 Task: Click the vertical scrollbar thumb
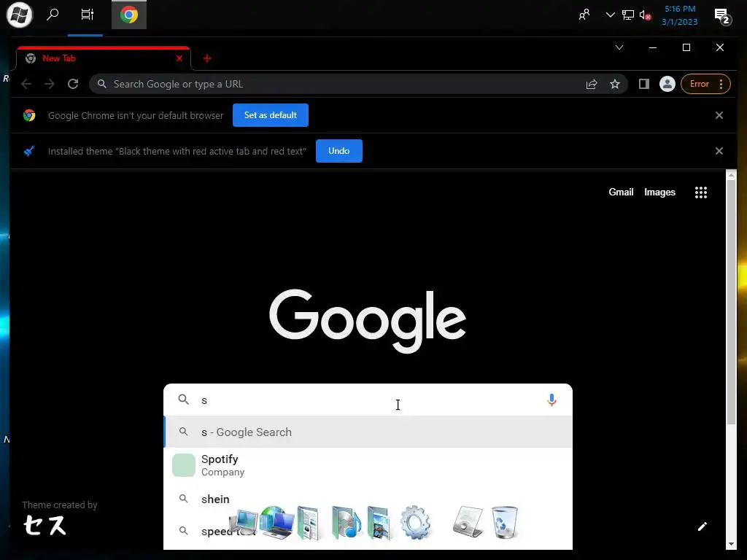click(x=731, y=302)
